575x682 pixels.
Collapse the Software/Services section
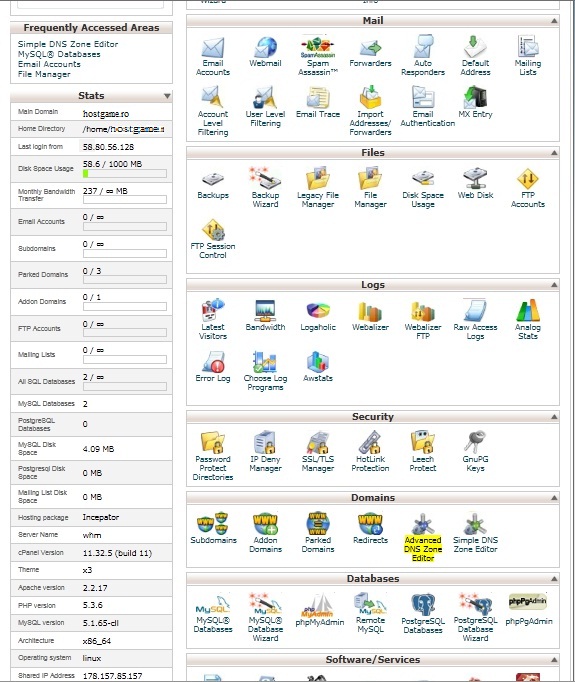(554, 660)
